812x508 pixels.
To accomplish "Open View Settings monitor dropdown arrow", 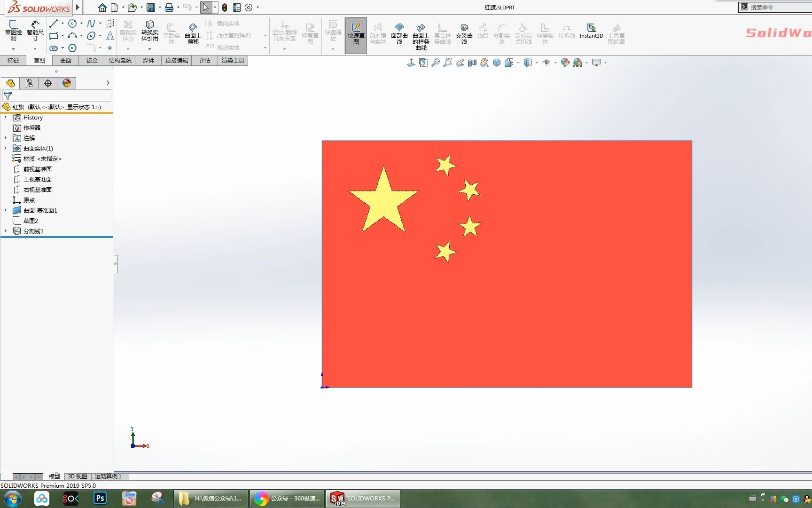I will (605, 63).
